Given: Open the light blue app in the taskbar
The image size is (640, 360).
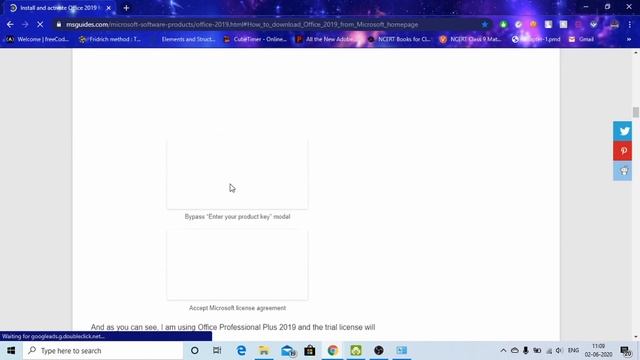Looking at the screenshot, I should pos(402,351).
